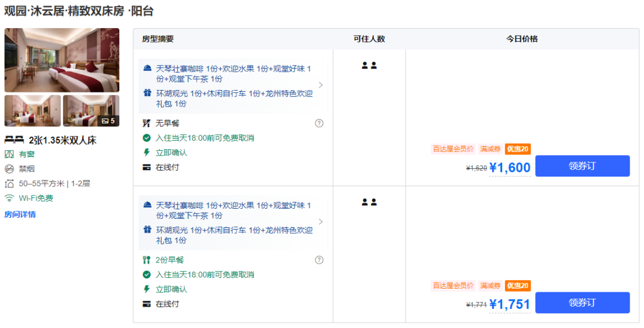Click the help icon beside 2份早餐
Image resolution: width=644 pixels, height=328 pixels.
tap(319, 260)
